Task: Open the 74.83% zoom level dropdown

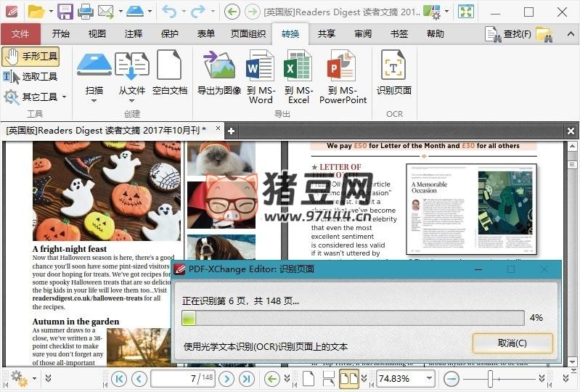Action: coord(429,378)
